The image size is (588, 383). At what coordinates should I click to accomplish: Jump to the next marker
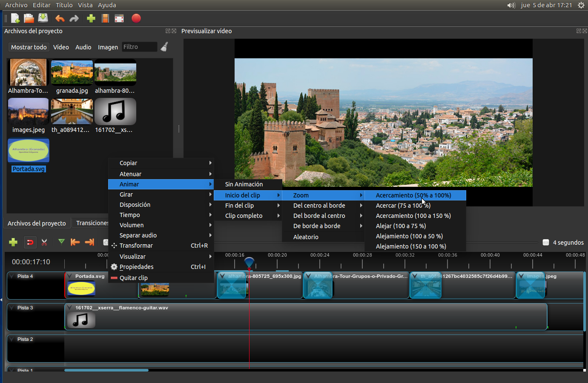pos(89,242)
